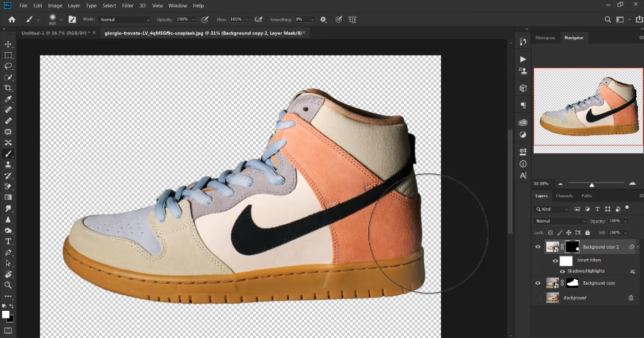The height and width of the screenshot is (338, 644).
Task: Click lock position button
Action: (569, 233)
